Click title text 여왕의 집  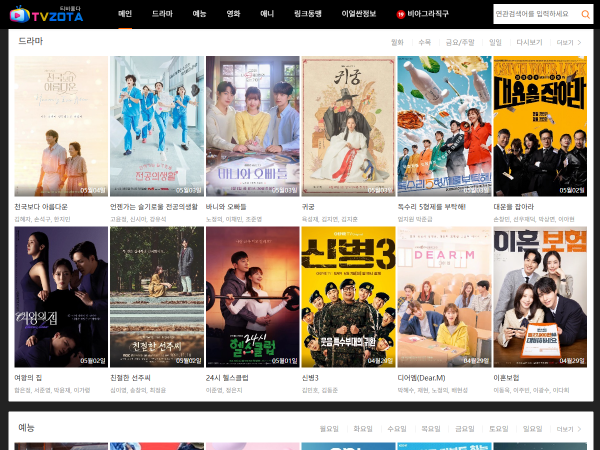(28, 378)
